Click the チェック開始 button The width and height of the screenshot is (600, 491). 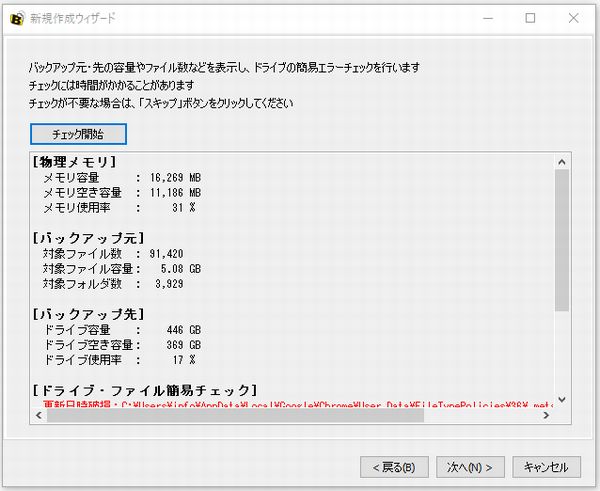78,134
